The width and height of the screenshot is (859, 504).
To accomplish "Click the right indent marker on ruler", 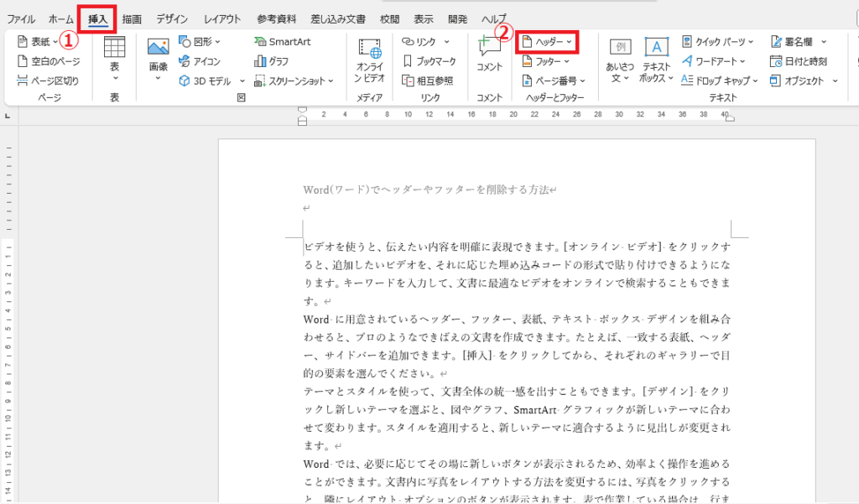I will pos(730,117).
